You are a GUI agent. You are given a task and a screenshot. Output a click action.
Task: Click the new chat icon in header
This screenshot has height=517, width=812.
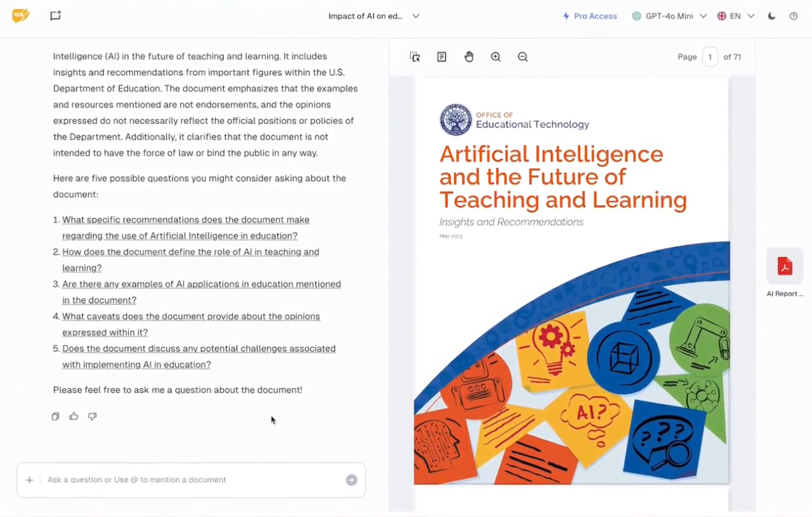pyautogui.click(x=56, y=16)
